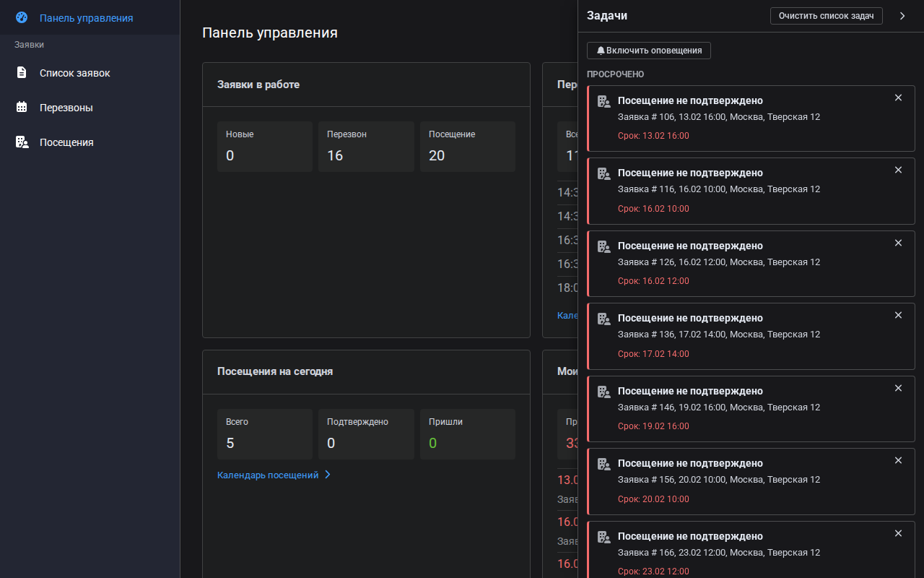This screenshot has height=578, width=924.
Task: Dismiss the task for Заявка # 106
Action: 898,98
